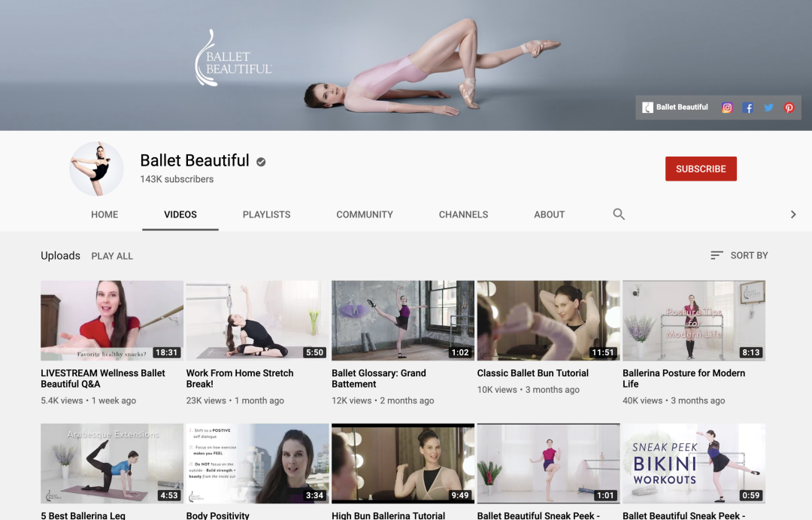Open the Community tab
Screen dimensions: 812x520
365,214
